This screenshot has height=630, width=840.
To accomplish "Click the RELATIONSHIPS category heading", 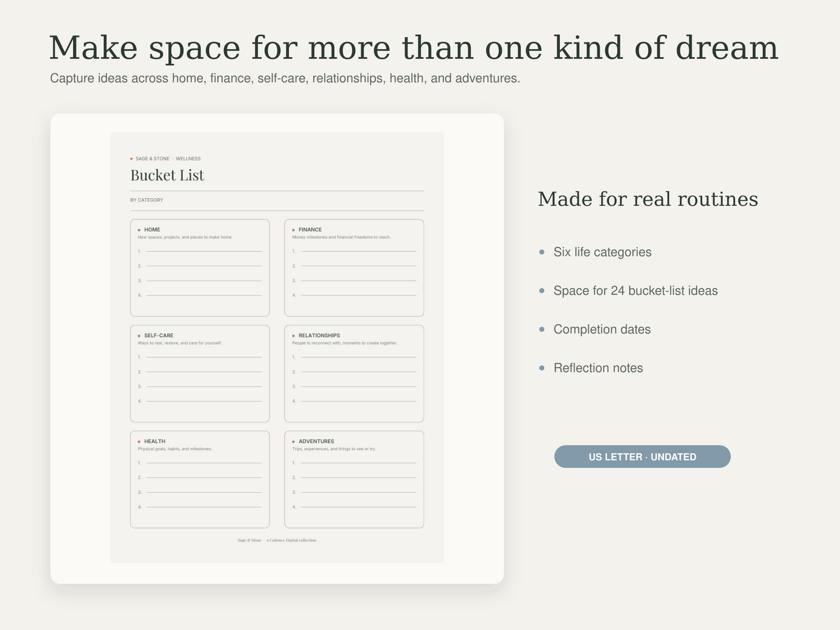I will (x=319, y=335).
